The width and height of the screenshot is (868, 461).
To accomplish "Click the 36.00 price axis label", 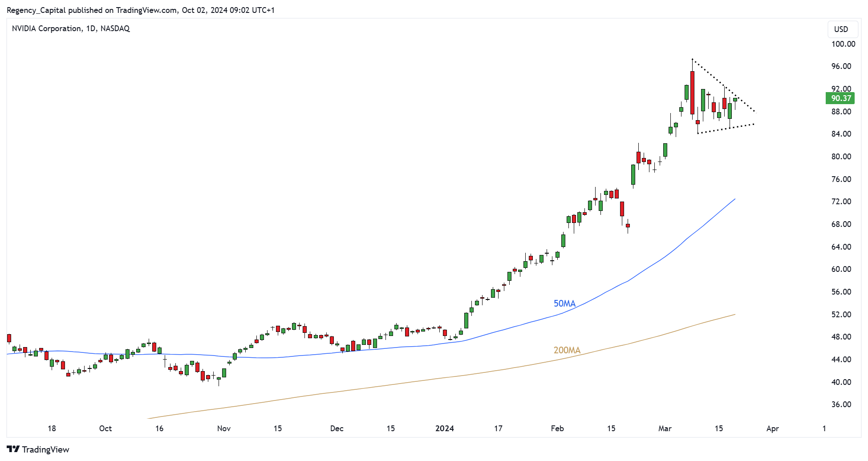I will 841,404.
